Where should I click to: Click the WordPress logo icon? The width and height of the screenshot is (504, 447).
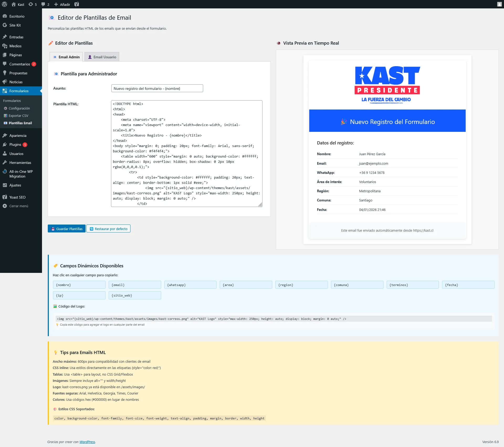tap(4, 4)
